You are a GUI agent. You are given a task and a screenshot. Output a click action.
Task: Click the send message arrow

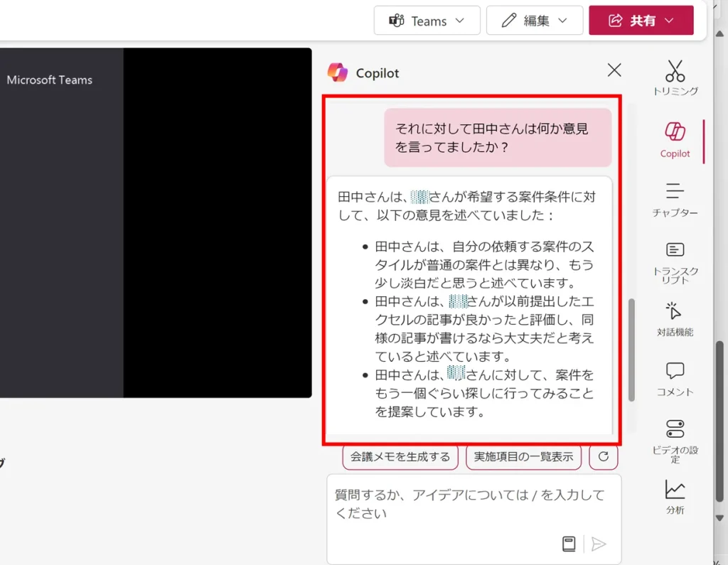pyautogui.click(x=599, y=544)
